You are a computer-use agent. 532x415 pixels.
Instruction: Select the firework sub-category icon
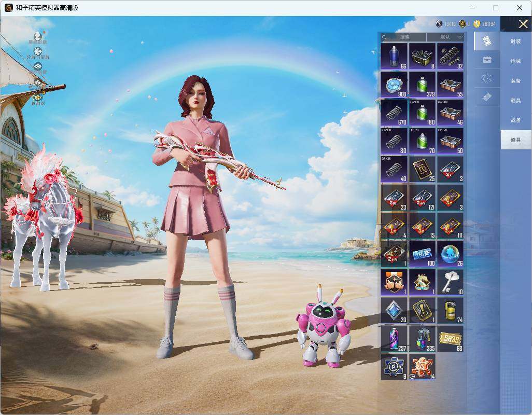(x=487, y=78)
